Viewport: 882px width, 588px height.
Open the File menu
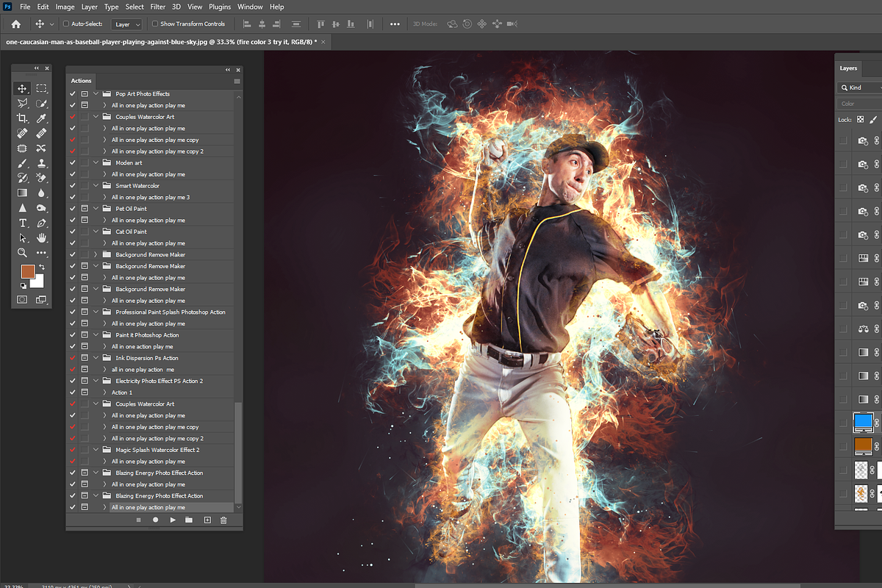pyautogui.click(x=26, y=7)
